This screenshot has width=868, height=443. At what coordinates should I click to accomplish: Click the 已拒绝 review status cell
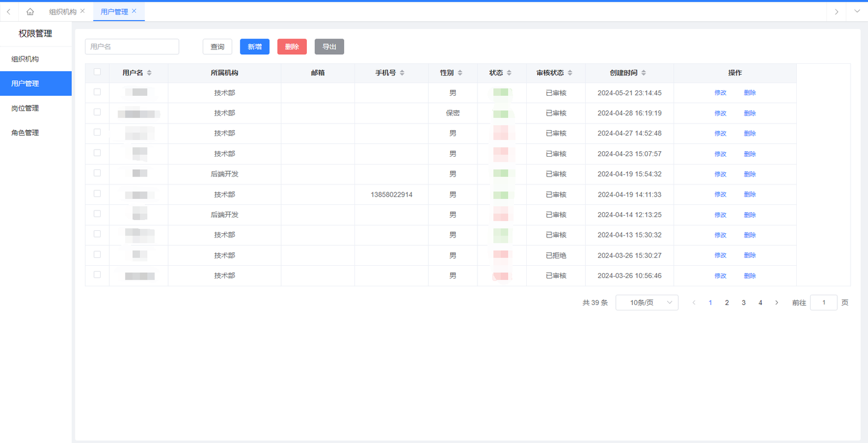tap(556, 256)
